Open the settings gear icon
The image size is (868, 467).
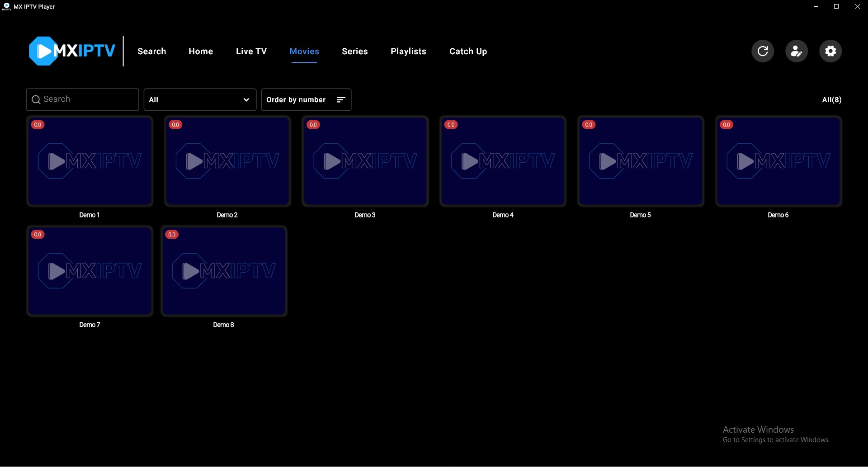[830, 51]
